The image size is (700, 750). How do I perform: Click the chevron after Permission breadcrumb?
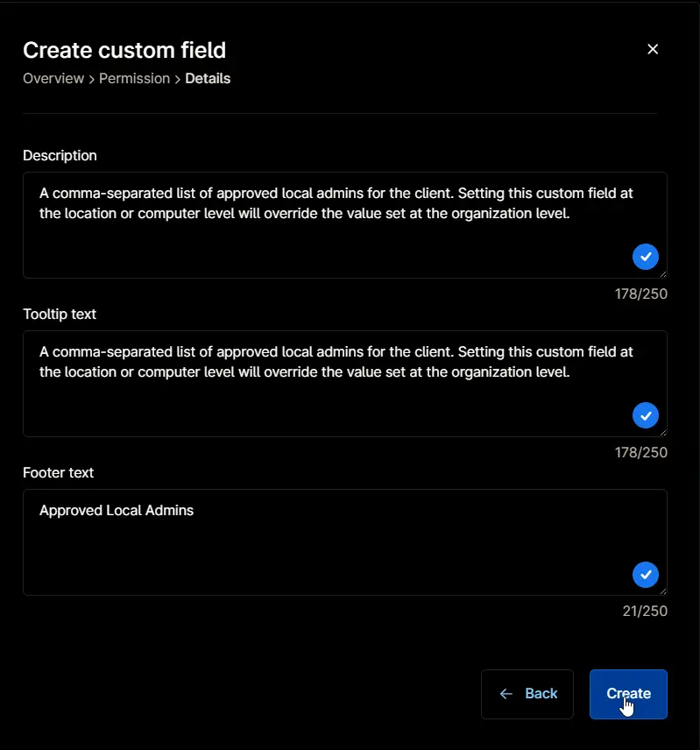[177, 80]
